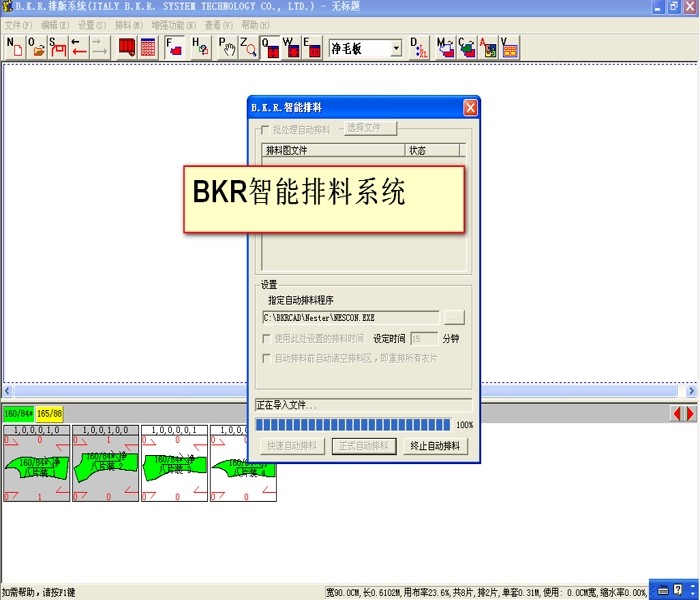
Task: Select the 165/88 size tab
Action: pos(49,414)
